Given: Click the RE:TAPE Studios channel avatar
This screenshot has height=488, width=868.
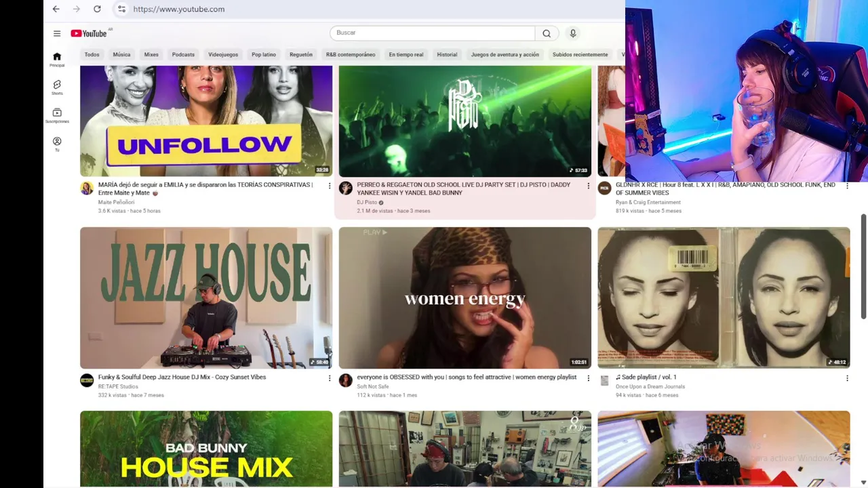Looking at the screenshot, I should click(x=87, y=380).
